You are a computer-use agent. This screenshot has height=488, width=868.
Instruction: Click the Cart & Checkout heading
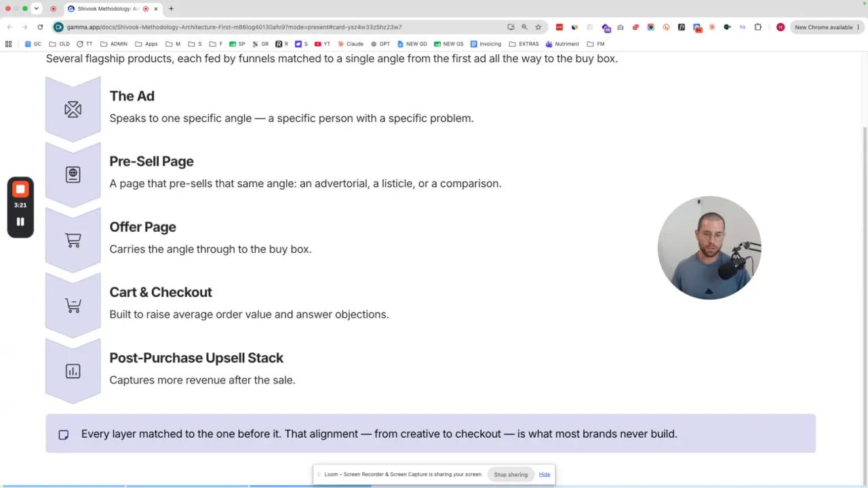161,292
